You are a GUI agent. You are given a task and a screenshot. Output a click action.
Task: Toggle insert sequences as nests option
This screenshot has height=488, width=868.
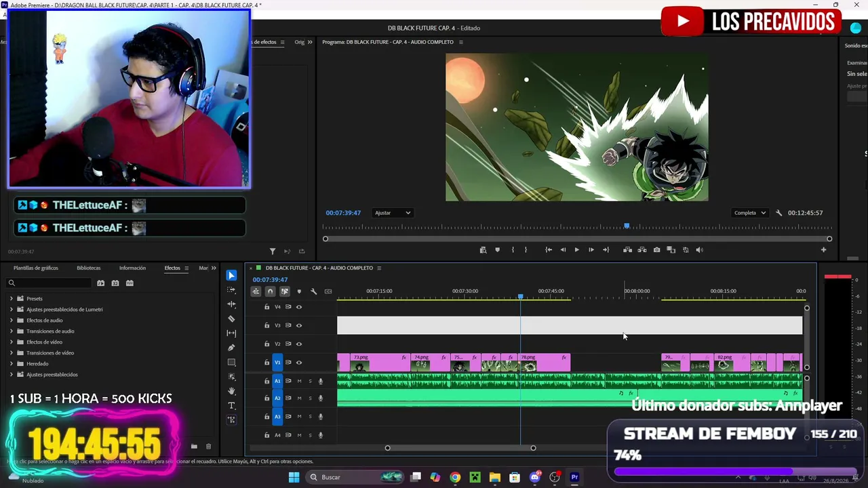tap(256, 291)
